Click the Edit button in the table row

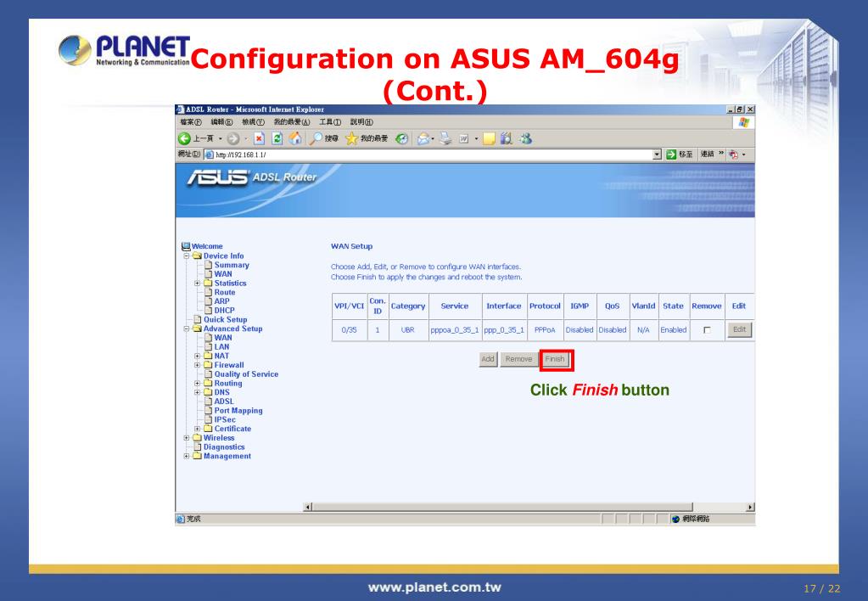pyautogui.click(x=739, y=329)
